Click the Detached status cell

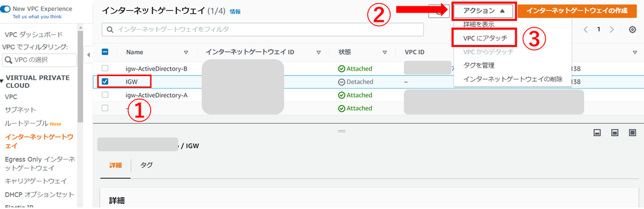pos(355,82)
